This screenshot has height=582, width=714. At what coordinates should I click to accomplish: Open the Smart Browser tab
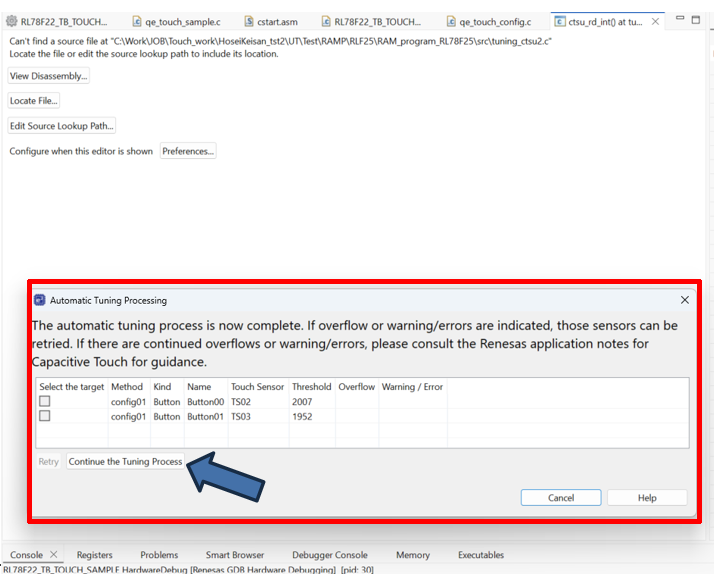tap(235, 555)
